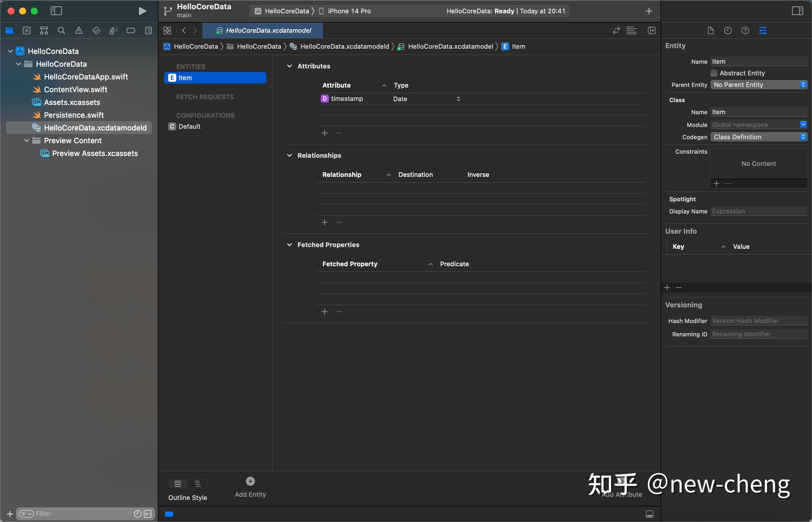
Task: Toggle the left sidebar visibility
Action: (x=56, y=10)
